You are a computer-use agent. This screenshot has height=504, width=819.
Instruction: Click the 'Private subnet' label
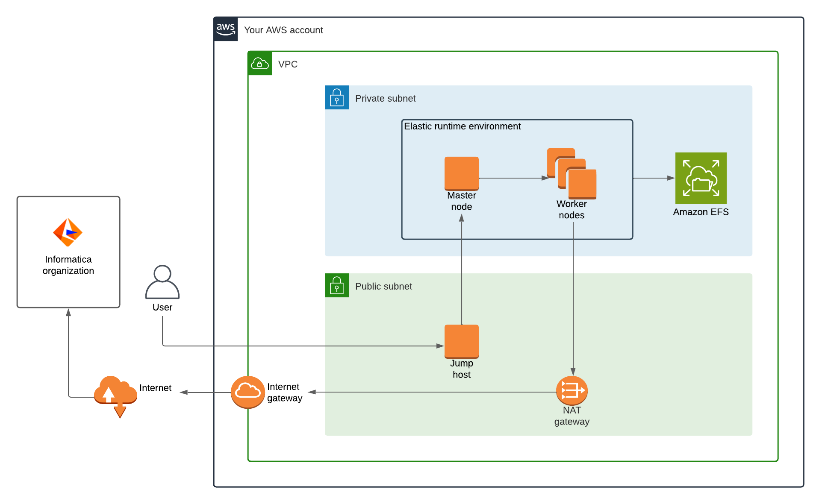(385, 98)
